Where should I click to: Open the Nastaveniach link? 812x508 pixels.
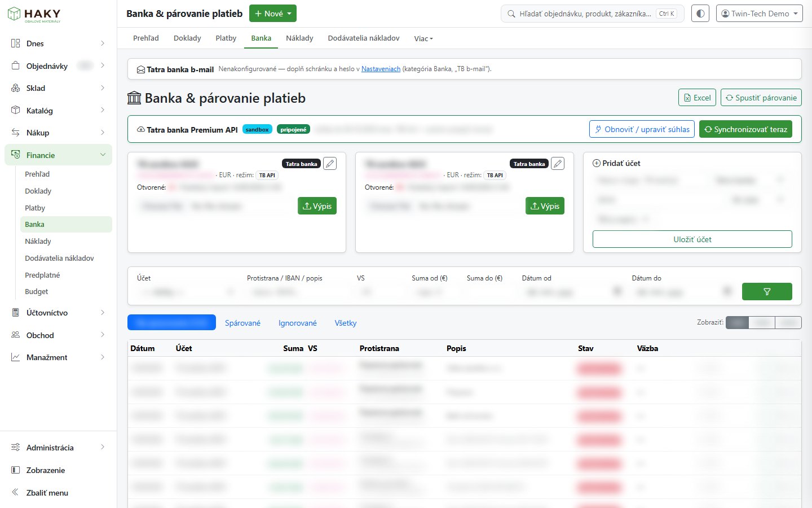[x=381, y=69]
